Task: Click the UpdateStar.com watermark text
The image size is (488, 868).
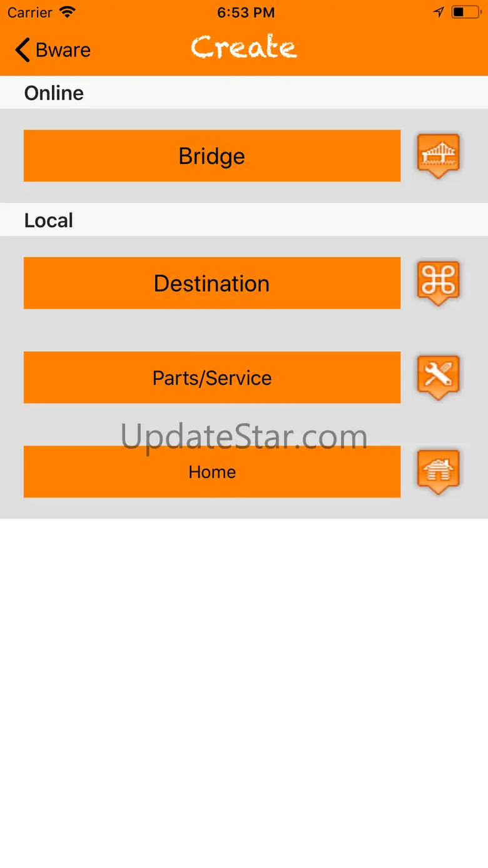Action: [244, 437]
